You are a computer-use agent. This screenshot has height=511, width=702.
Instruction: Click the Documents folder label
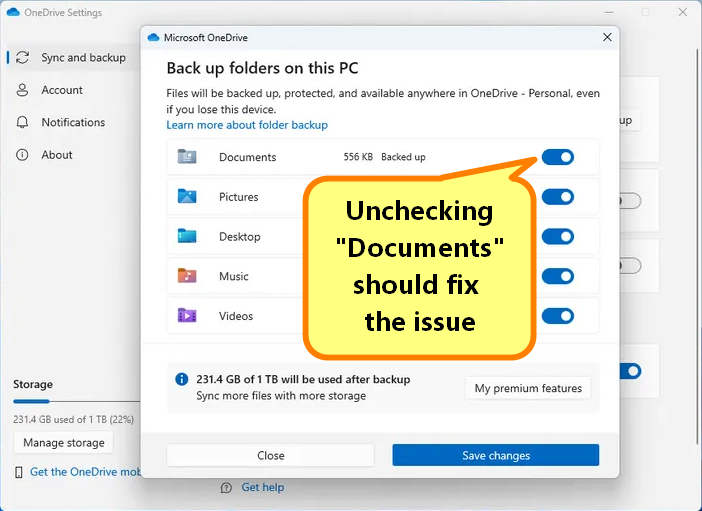[x=248, y=157]
